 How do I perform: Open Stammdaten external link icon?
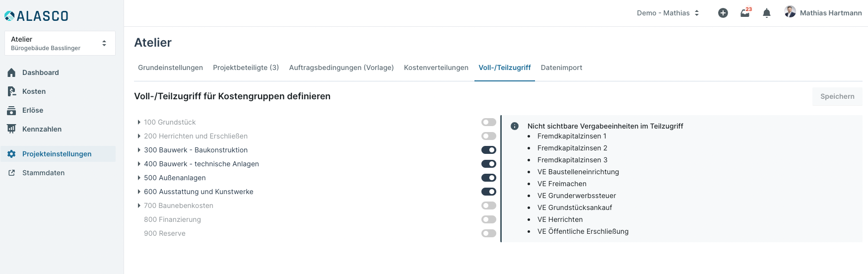tap(11, 173)
